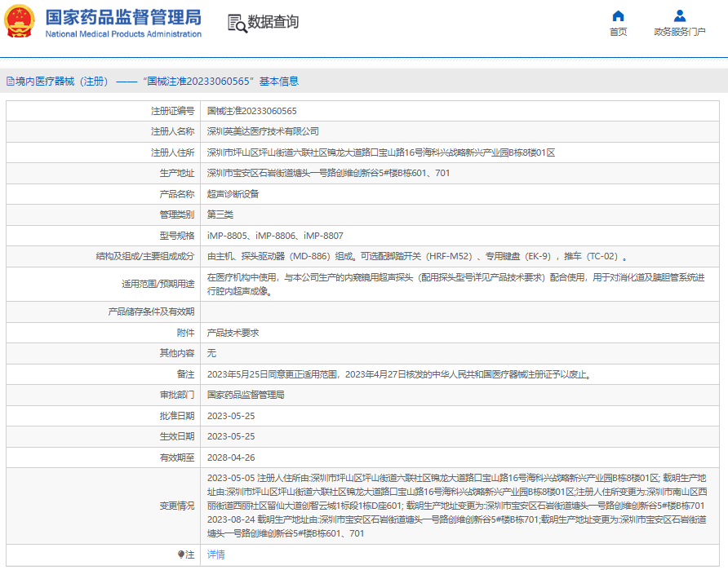Click 境内医疗器械（注册） breadcrumb text
The image size is (728, 570).
[61, 82]
